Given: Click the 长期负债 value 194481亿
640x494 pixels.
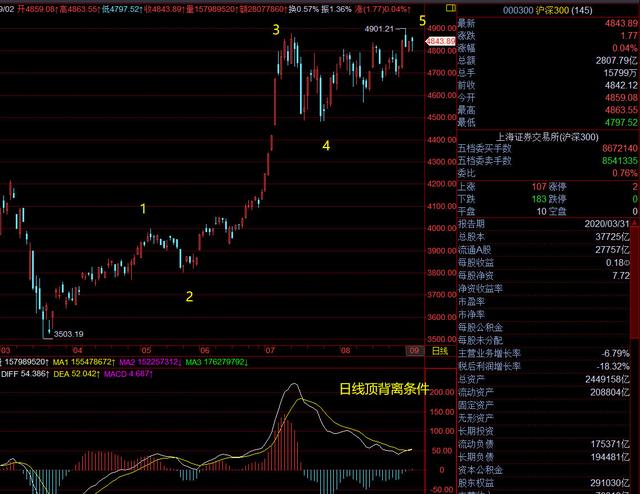Looking at the screenshot, I should click(610, 457).
